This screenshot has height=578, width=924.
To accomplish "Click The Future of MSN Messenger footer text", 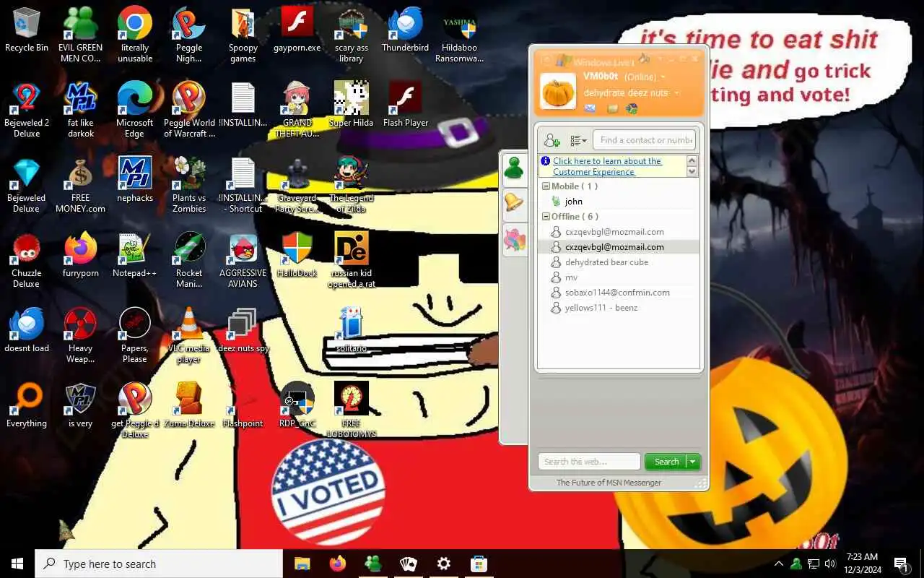I will (x=609, y=483).
